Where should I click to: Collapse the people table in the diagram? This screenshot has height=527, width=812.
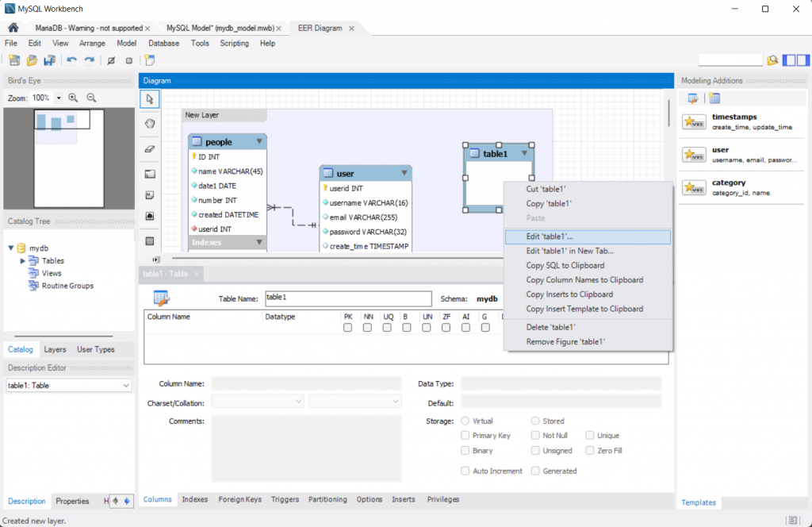click(259, 141)
